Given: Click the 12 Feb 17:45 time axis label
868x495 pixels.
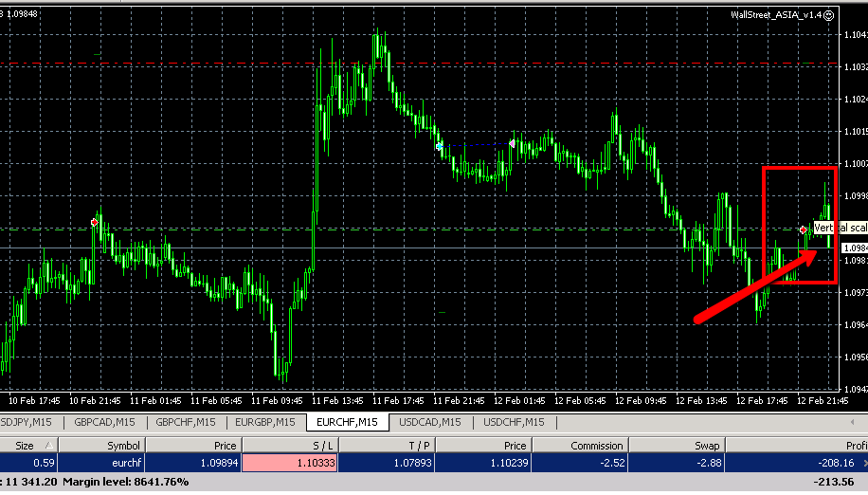Looking at the screenshot, I should (x=762, y=401).
